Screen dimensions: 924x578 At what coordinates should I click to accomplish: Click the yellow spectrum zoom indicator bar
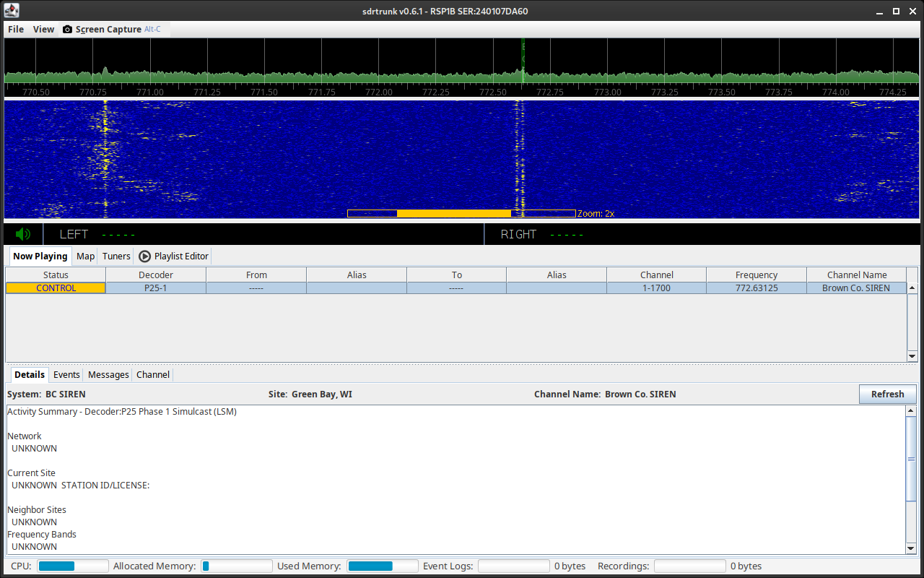(454, 213)
